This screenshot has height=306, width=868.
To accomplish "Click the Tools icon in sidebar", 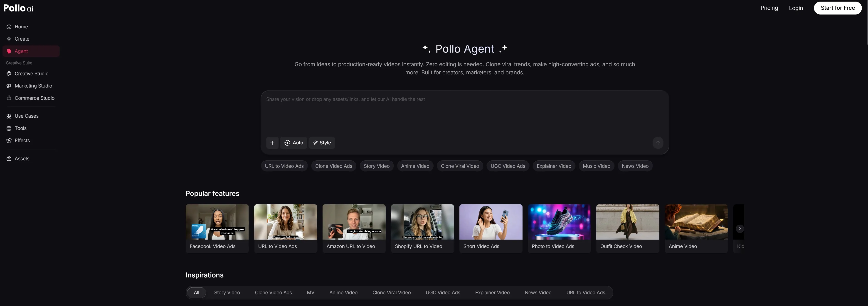I will click(x=9, y=128).
